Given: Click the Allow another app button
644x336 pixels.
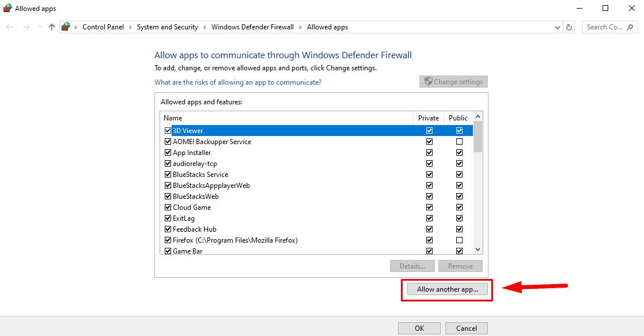Looking at the screenshot, I should point(447,289).
